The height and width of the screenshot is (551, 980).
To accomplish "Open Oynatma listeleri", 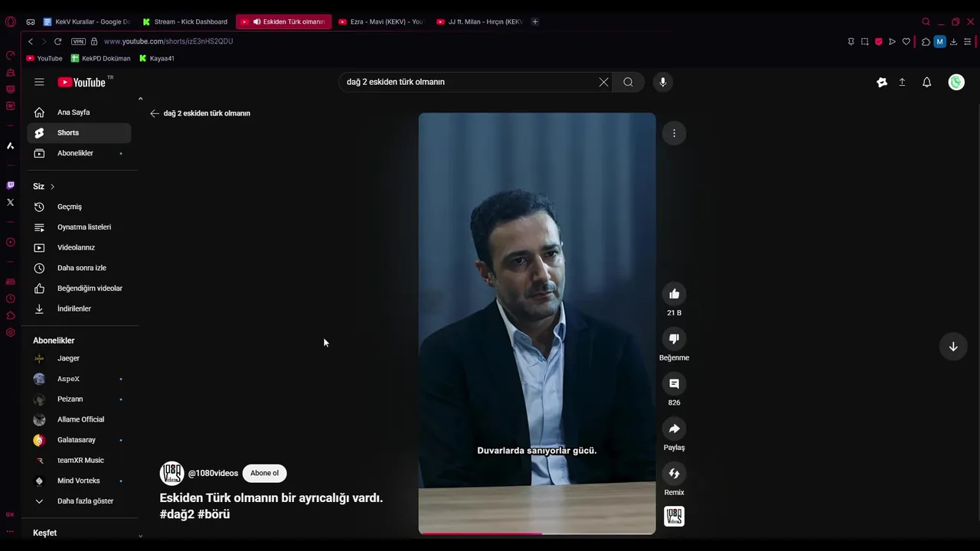I will pos(79,227).
